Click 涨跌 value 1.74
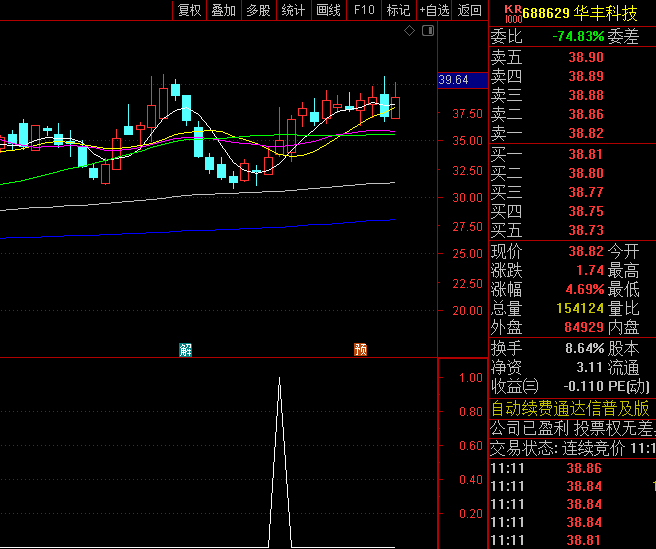This screenshot has width=656, height=549. [x=590, y=271]
